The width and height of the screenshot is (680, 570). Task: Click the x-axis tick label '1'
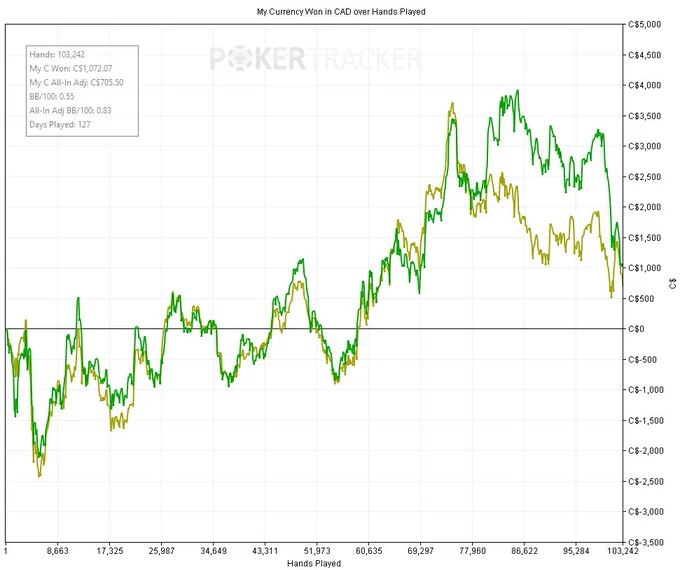(x=6, y=551)
